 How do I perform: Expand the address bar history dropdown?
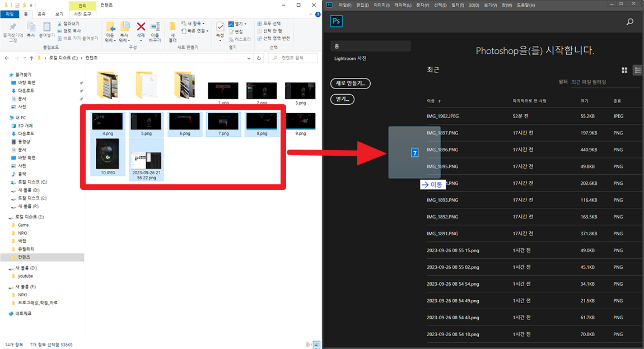click(x=249, y=58)
